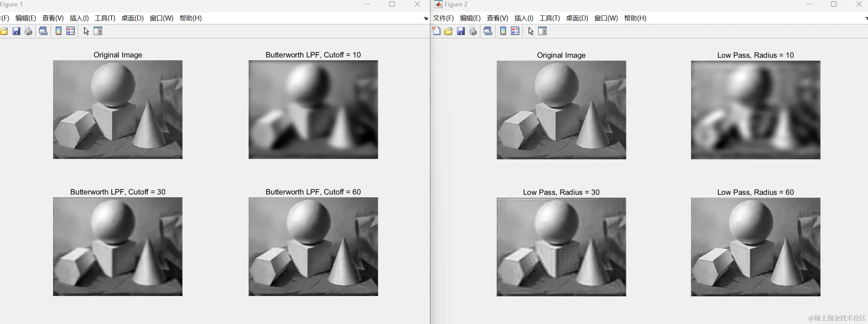
Task: Insert Colorbar using Figure 2 toolbar
Action: [503, 31]
